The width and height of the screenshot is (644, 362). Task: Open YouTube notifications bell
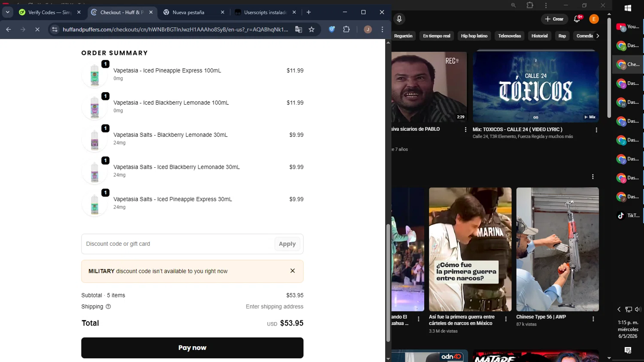point(577,19)
